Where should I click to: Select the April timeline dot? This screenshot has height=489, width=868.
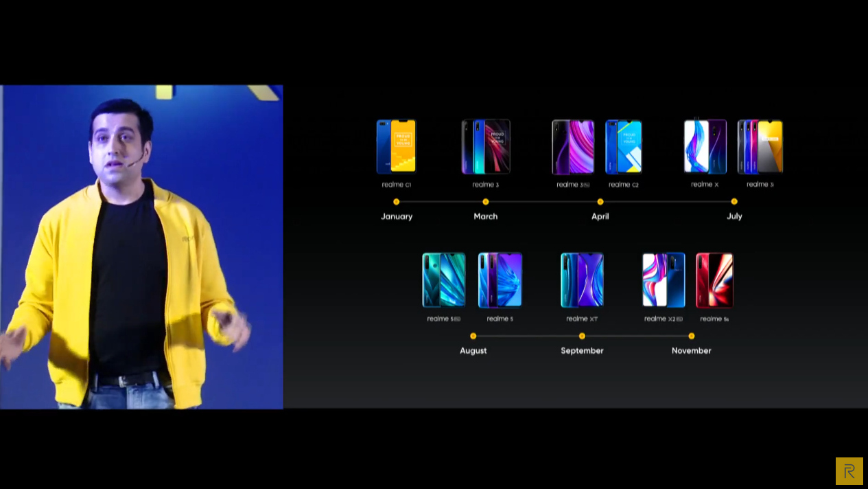tap(600, 202)
